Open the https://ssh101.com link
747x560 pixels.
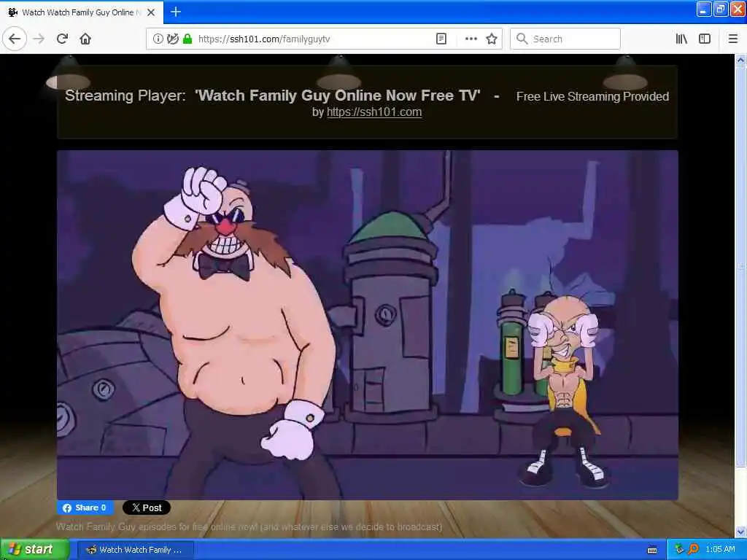374,112
